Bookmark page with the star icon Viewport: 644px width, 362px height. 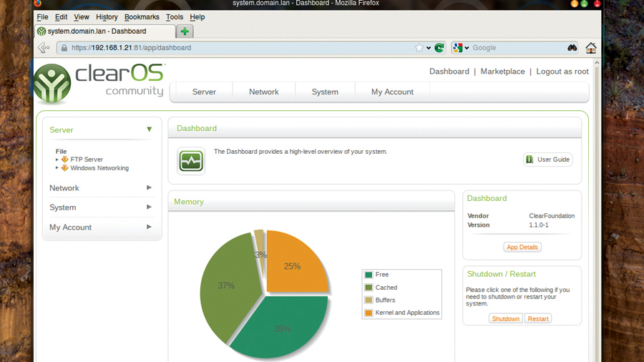point(419,48)
